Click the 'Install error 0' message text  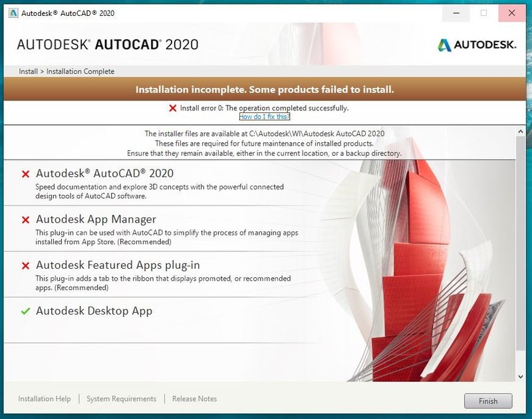(264, 108)
